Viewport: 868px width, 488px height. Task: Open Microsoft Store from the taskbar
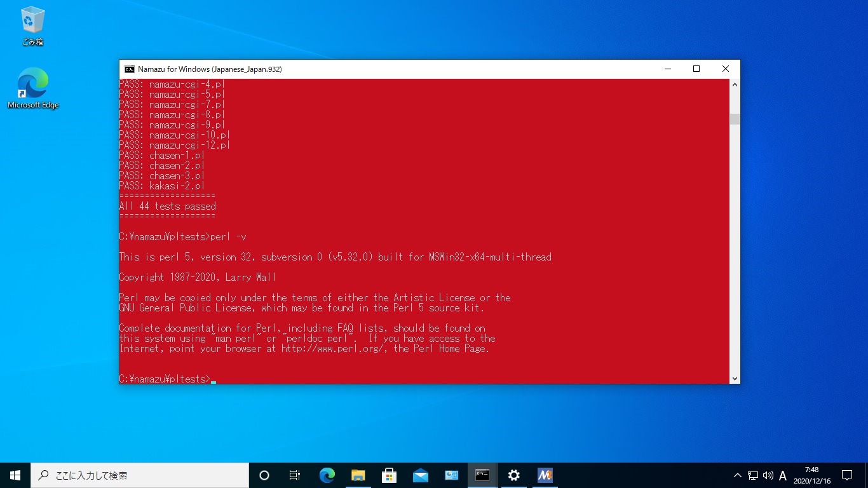pos(389,475)
